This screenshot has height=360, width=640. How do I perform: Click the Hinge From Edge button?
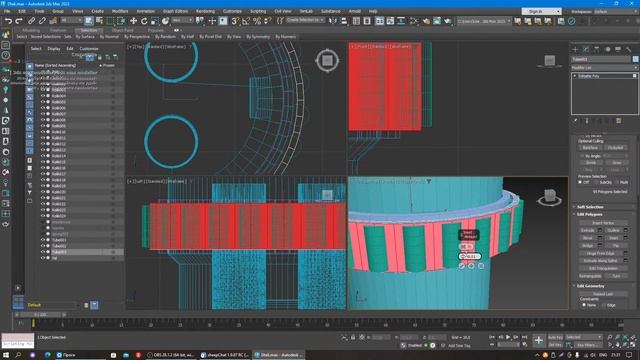click(600, 253)
